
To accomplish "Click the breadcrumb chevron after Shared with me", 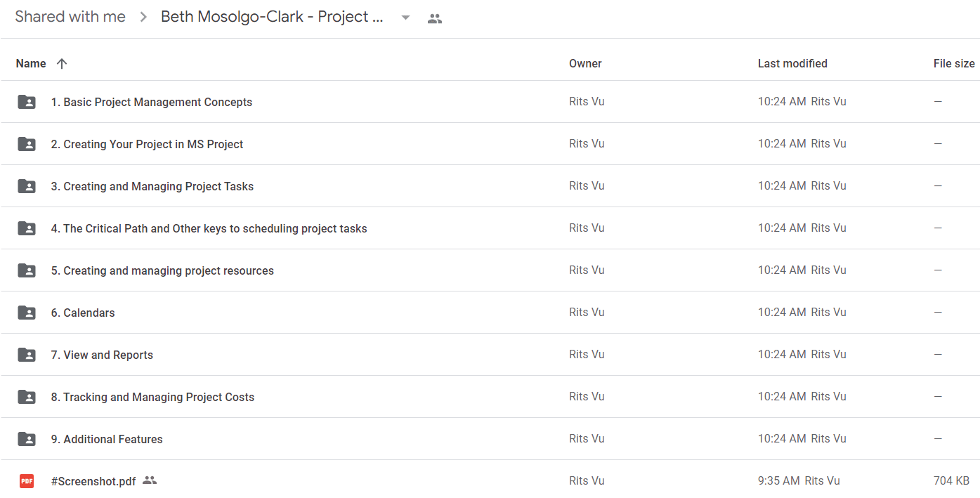I will click(143, 18).
